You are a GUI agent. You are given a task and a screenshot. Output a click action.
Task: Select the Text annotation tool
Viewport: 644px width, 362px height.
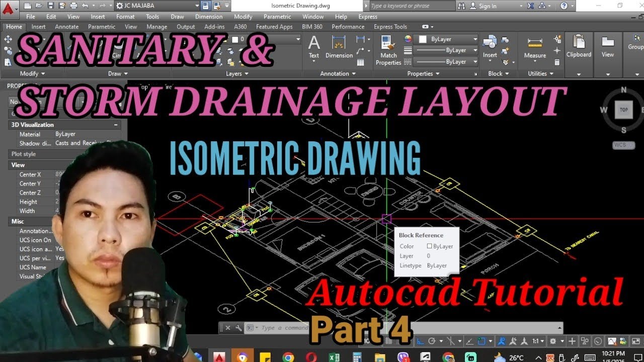314,48
